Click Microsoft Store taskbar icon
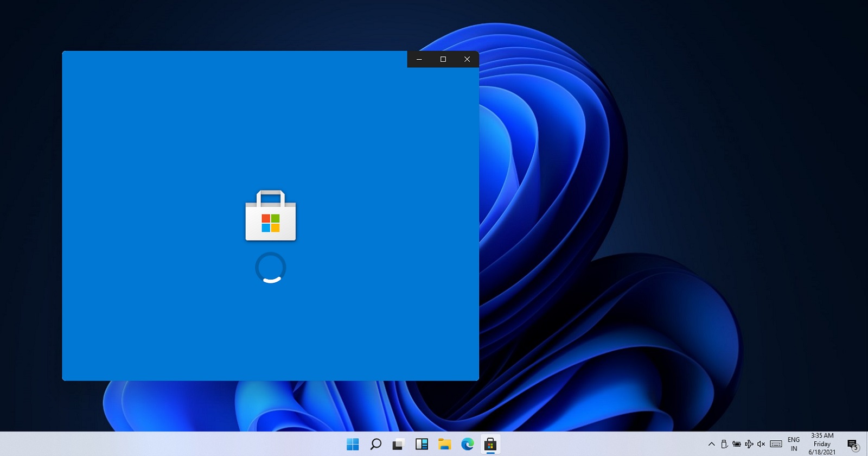The height and width of the screenshot is (456, 868). pyautogui.click(x=490, y=444)
